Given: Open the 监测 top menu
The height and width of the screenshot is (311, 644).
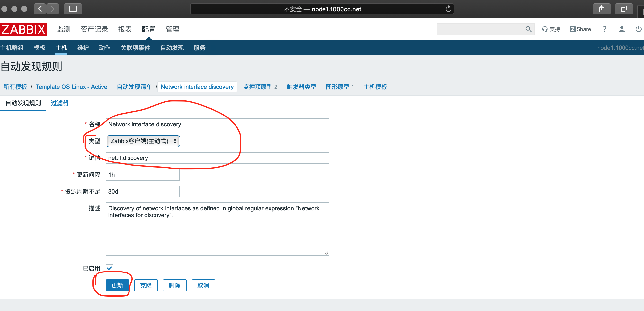Looking at the screenshot, I should pos(64,29).
